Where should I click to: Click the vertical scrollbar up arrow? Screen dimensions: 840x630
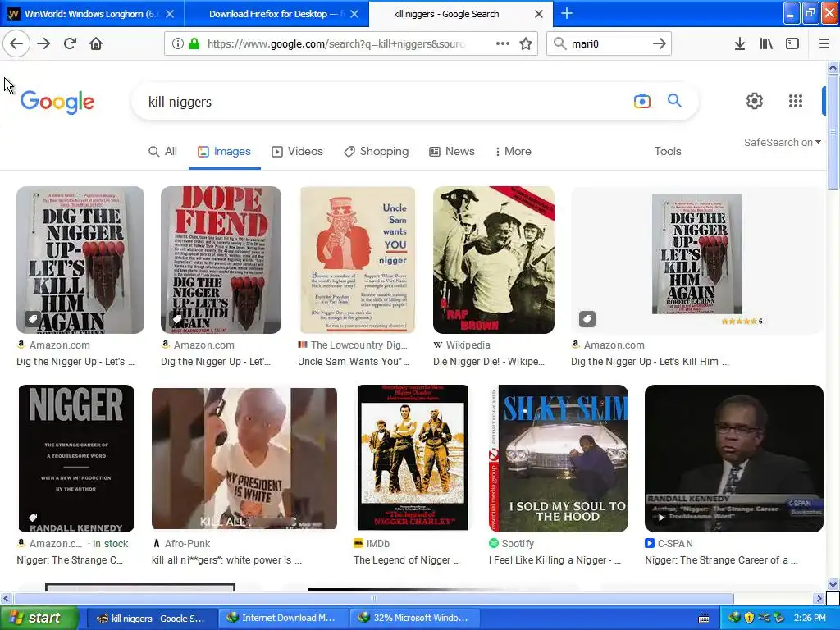point(833,67)
